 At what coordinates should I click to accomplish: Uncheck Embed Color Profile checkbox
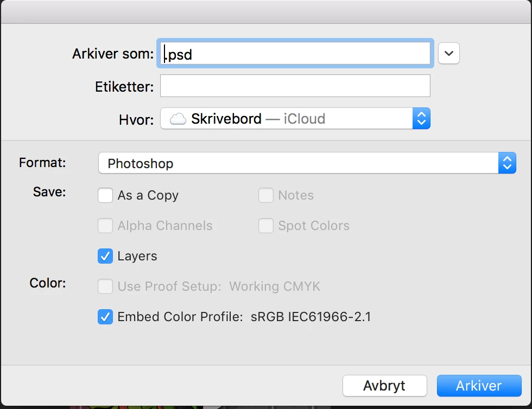click(105, 317)
